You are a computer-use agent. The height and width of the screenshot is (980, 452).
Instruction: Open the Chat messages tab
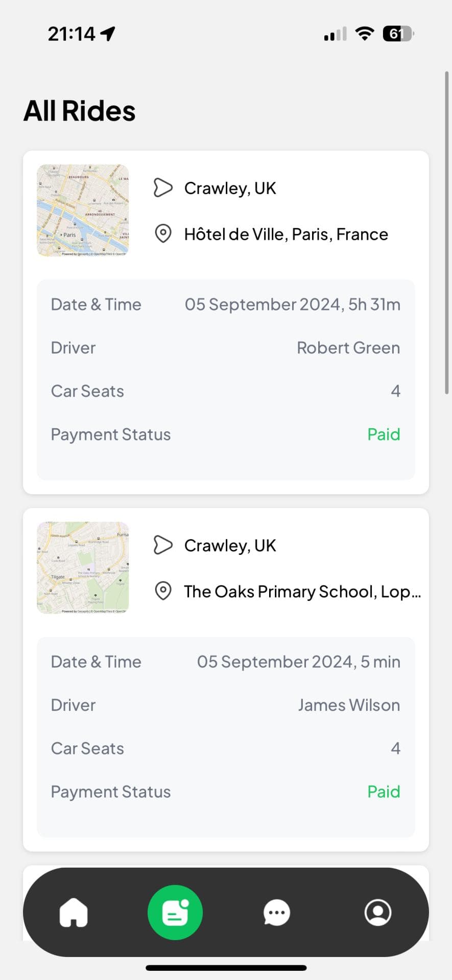[x=277, y=912]
